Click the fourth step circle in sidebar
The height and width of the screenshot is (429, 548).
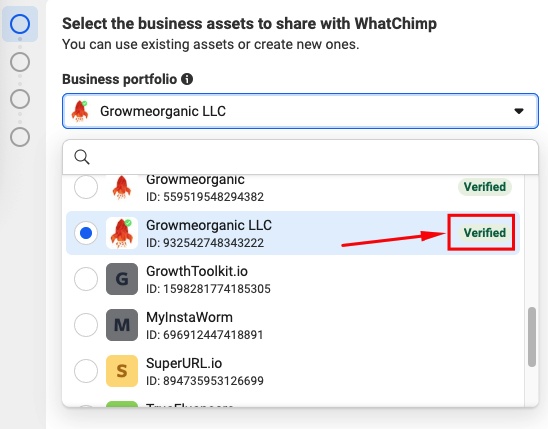pos(20,137)
